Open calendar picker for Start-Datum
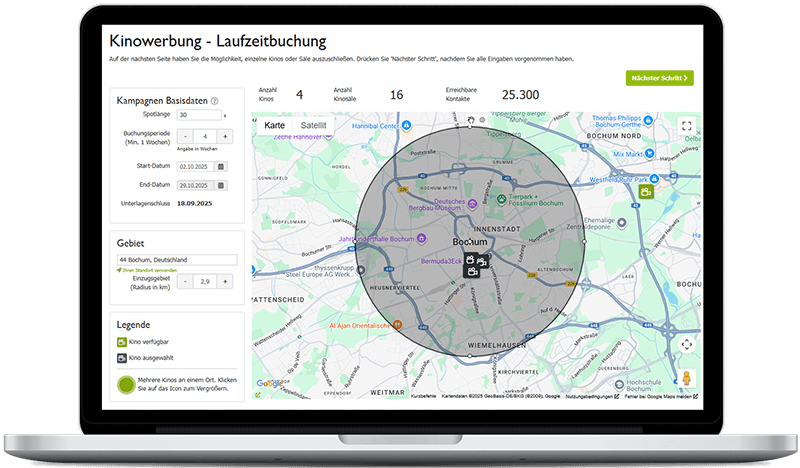The height and width of the screenshot is (468, 800). coord(221,166)
